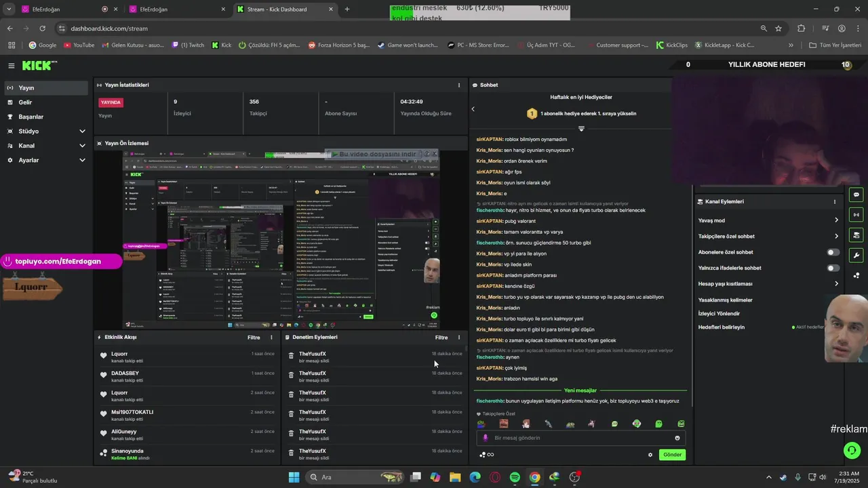Jump to Yeni mesajlar in chat

580,390
